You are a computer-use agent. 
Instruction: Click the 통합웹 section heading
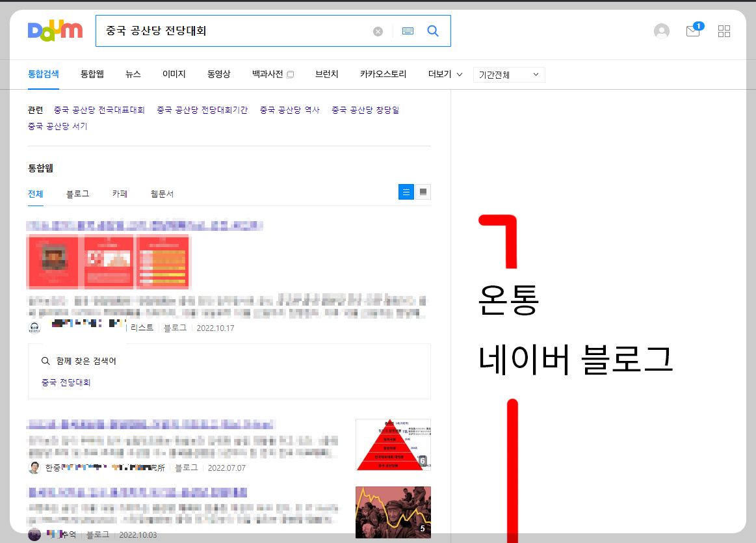(40, 168)
